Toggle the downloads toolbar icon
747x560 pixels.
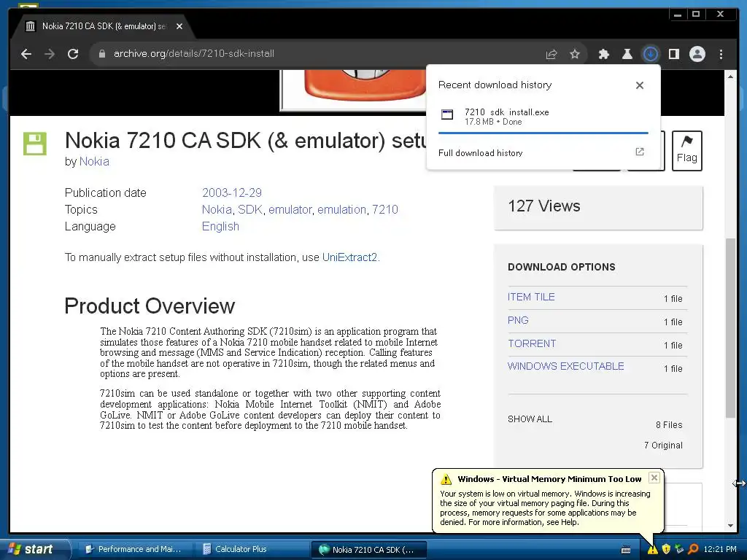[650, 54]
